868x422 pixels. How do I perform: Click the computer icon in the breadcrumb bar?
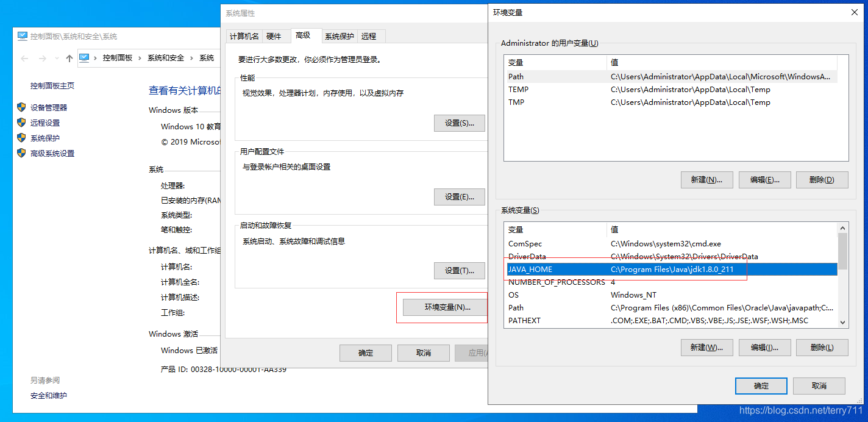pos(85,57)
